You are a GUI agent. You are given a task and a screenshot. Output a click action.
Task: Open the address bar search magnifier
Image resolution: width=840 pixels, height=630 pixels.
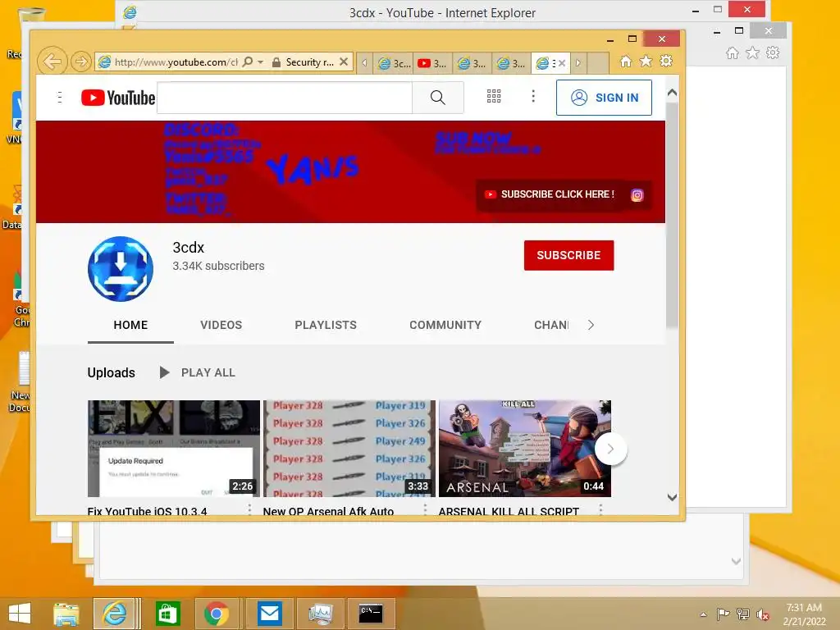click(247, 62)
